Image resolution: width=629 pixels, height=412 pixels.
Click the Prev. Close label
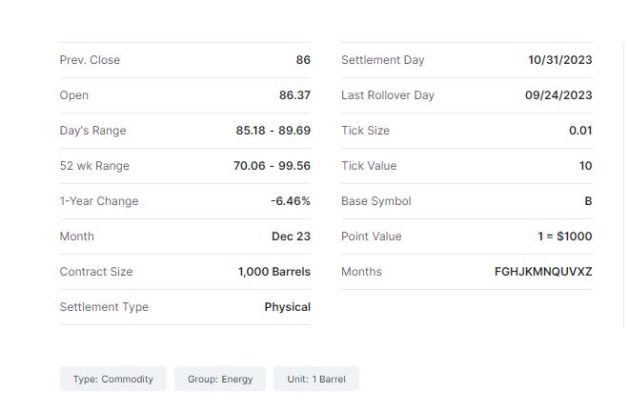point(90,60)
